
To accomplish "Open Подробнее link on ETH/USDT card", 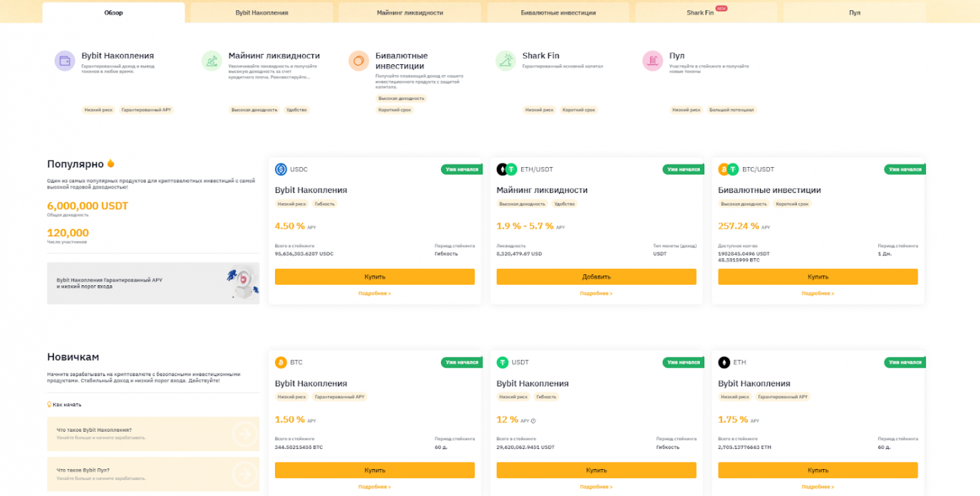I will tap(596, 294).
